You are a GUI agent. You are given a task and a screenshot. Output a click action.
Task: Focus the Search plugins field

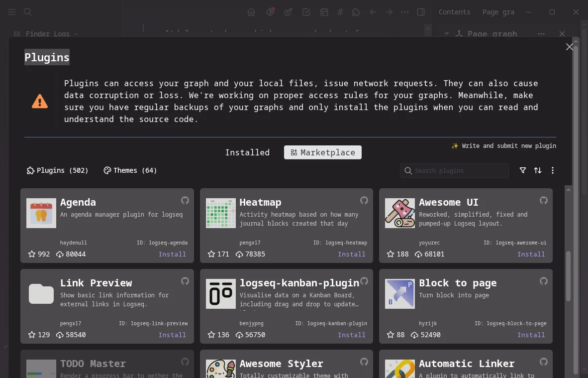click(454, 170)
